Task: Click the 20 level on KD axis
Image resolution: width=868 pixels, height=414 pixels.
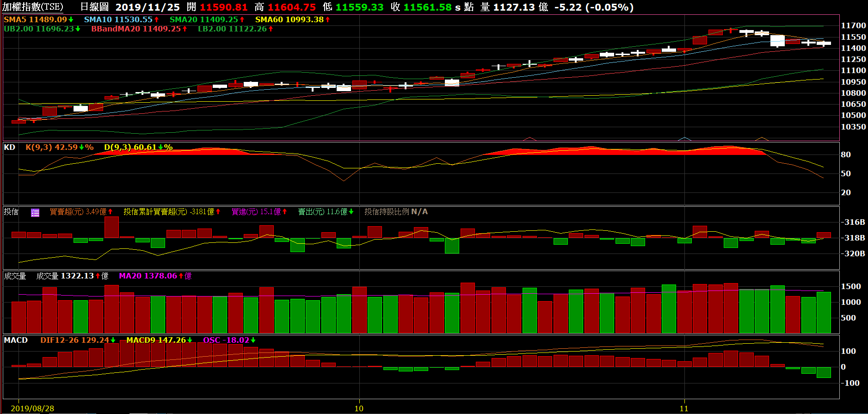Action: (x=846, y=192)
